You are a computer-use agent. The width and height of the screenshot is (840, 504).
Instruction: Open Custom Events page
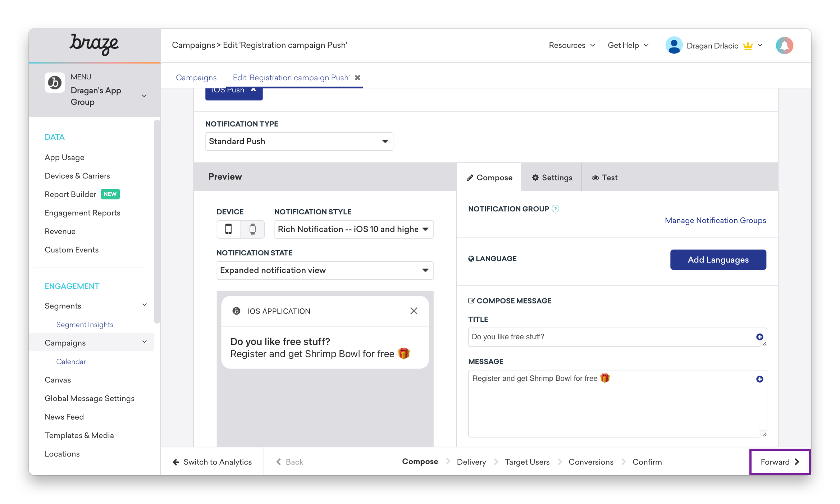point(72,250)
